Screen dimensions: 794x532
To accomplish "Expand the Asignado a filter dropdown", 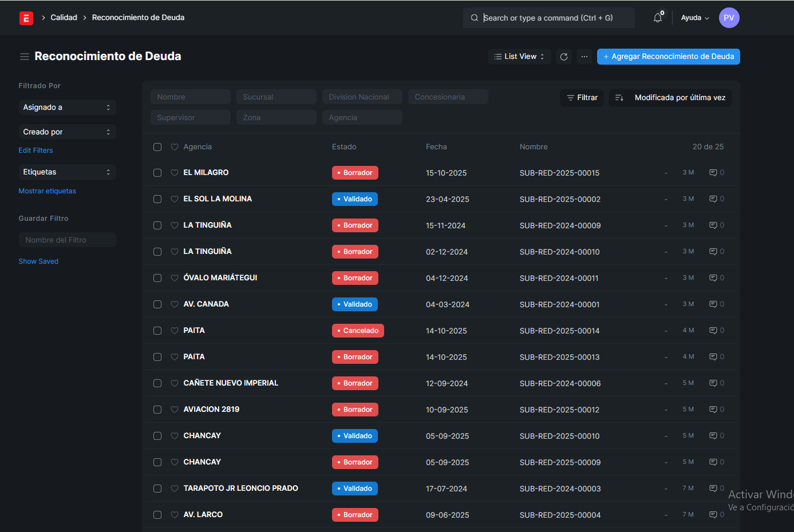I will [x=67, y=108].
